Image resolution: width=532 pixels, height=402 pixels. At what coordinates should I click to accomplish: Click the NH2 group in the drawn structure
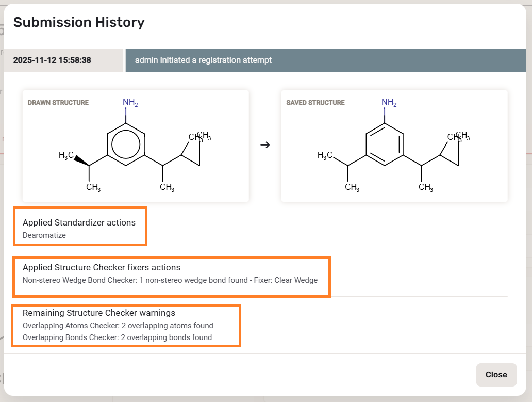130,102
